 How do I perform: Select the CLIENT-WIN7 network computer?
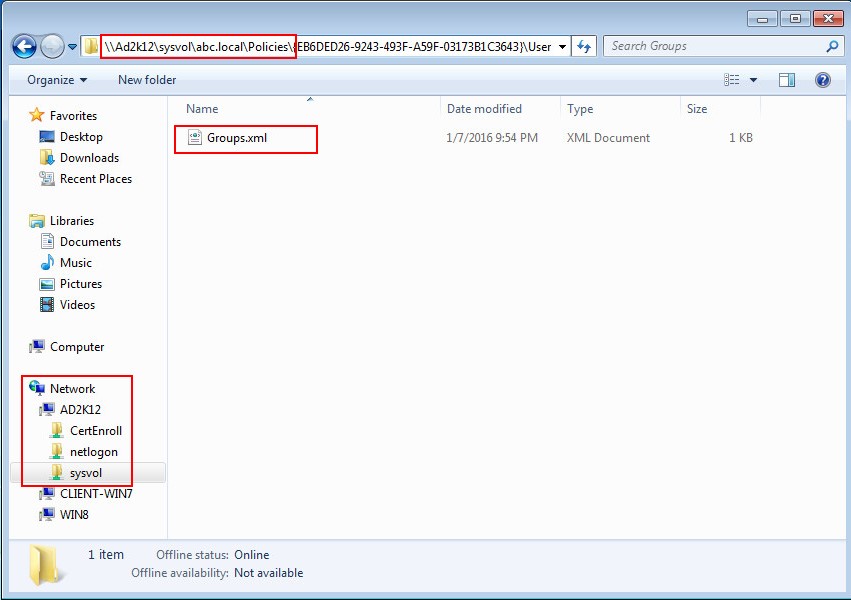pyautogui.click(x=96, y=494)
